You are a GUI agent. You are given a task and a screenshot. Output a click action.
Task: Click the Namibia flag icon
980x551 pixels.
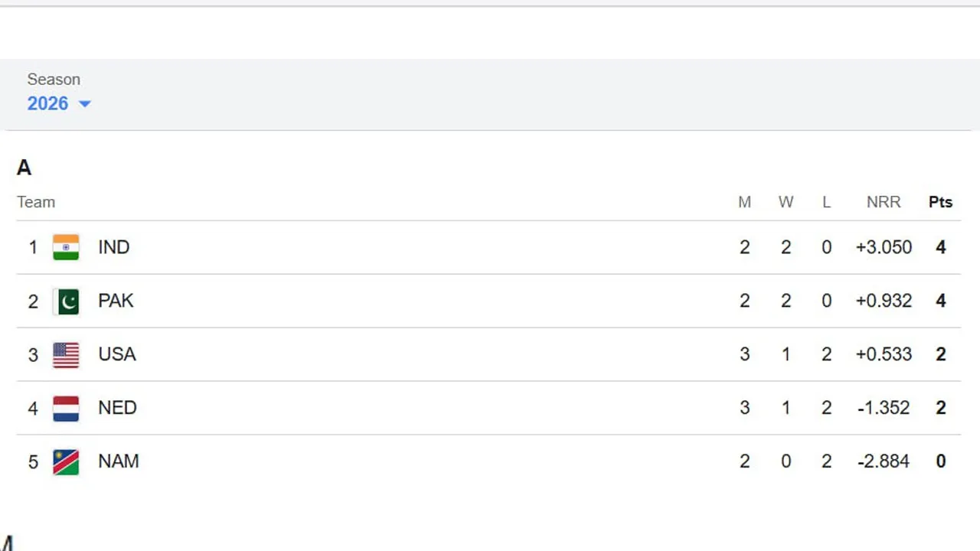pyautogui.click(x=66, y=461)
